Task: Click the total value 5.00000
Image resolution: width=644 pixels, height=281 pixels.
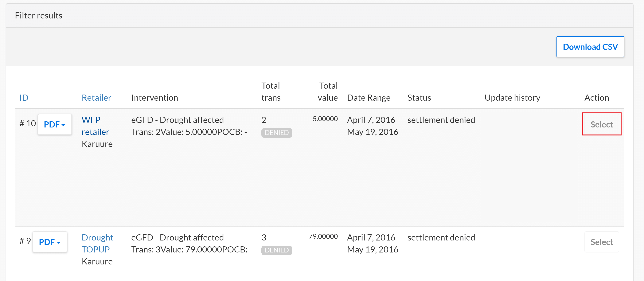Action: [x=325, y=119]
